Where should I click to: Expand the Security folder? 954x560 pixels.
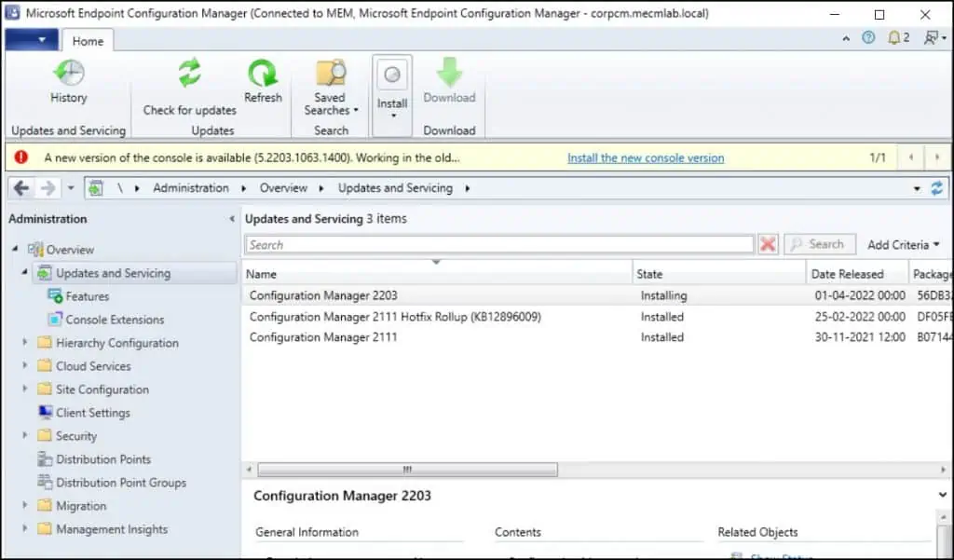point(25,436)
